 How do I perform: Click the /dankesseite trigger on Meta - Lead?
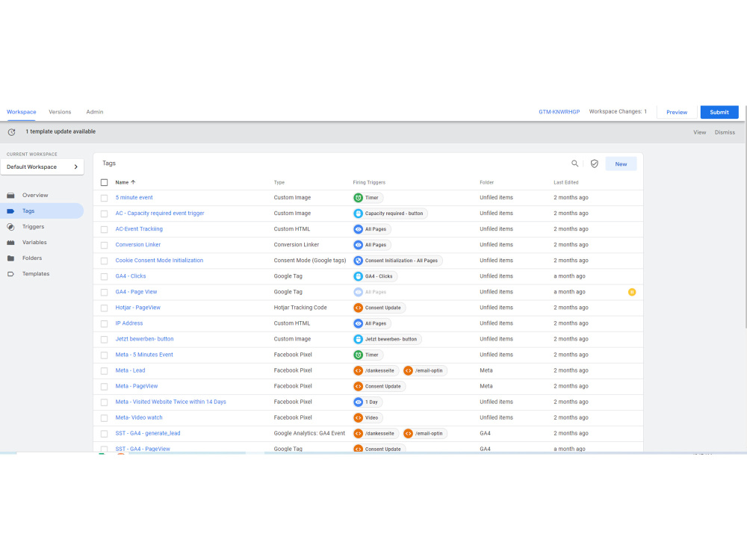coord(376,370)
